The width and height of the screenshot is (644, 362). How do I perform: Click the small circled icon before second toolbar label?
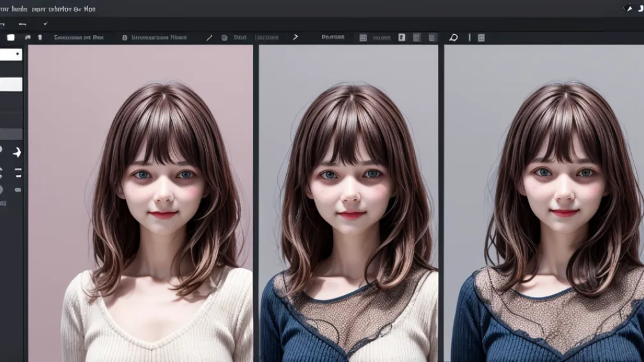pos(125,37)
